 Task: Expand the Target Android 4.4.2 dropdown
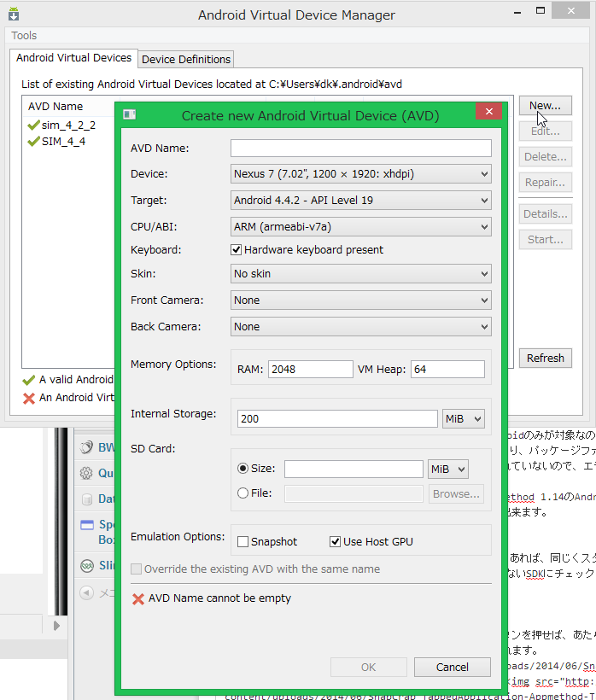360,201
